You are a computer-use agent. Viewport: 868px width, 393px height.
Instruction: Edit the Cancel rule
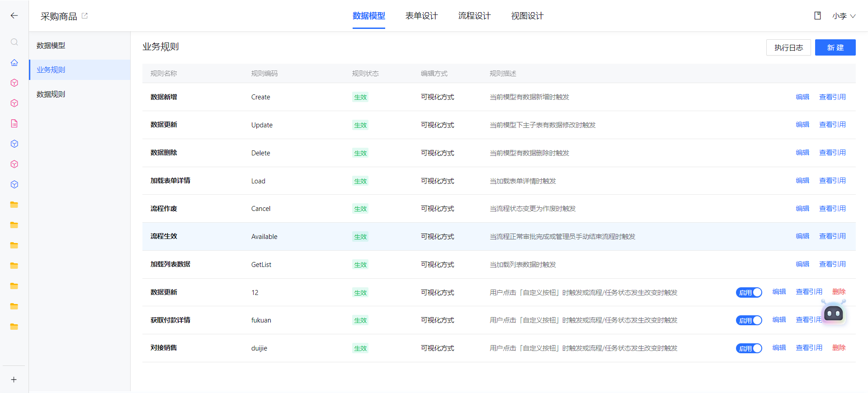[x=802, y=208]
